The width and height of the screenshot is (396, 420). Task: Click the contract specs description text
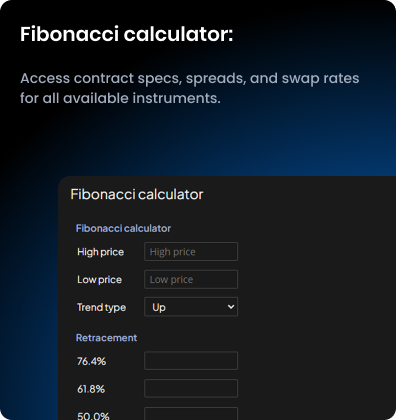(x=190, y=88)
